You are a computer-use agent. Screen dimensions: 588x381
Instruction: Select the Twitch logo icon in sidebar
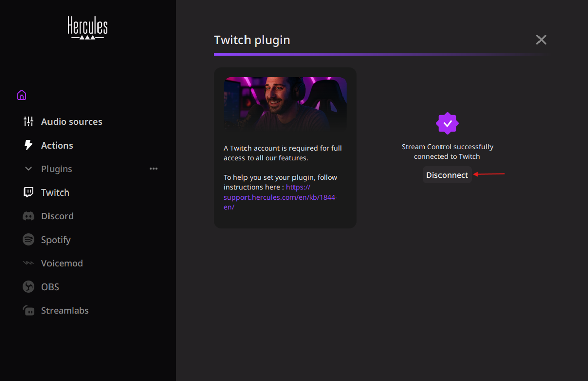coord(28,193)
